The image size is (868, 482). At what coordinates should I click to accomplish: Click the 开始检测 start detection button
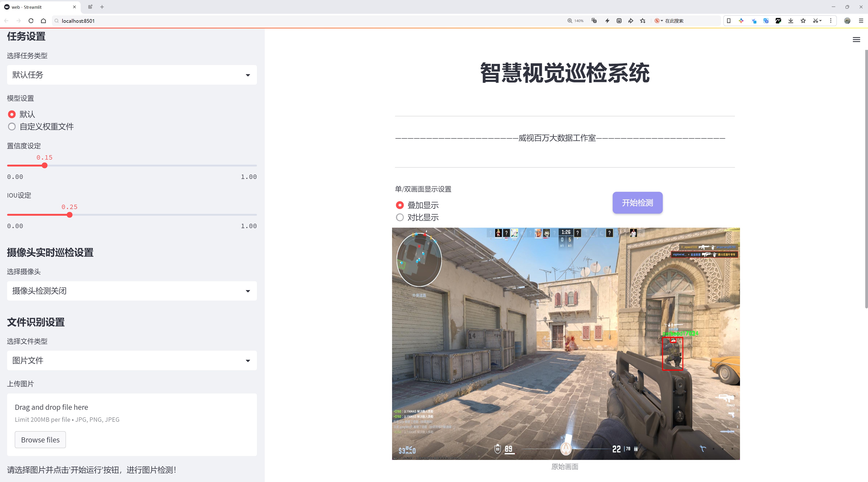637,203
